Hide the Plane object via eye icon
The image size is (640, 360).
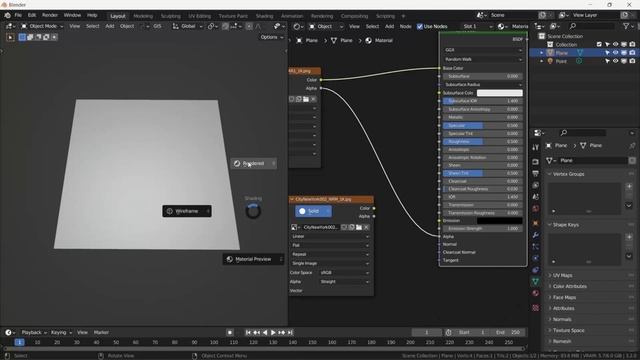(x=616, y=53)
